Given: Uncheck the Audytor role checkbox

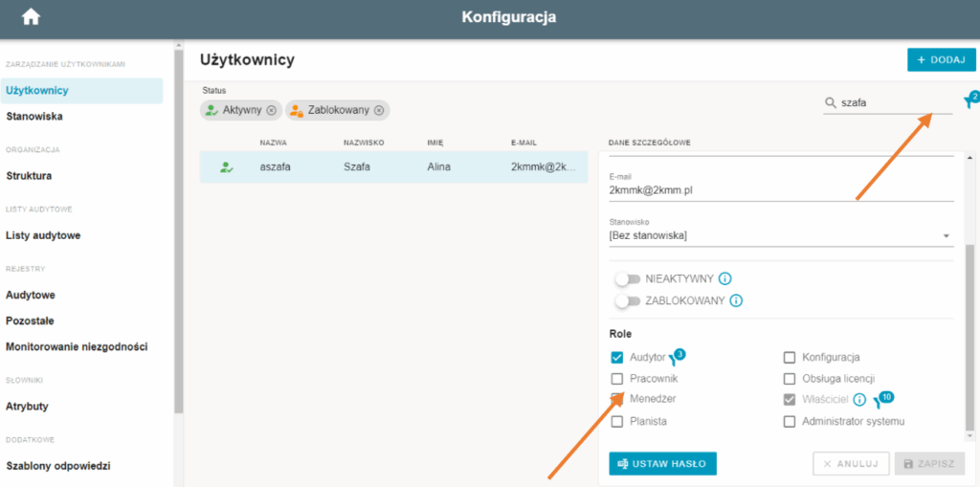Looking at the screenshot, I should pyautogui.click(x=617, y=358).
